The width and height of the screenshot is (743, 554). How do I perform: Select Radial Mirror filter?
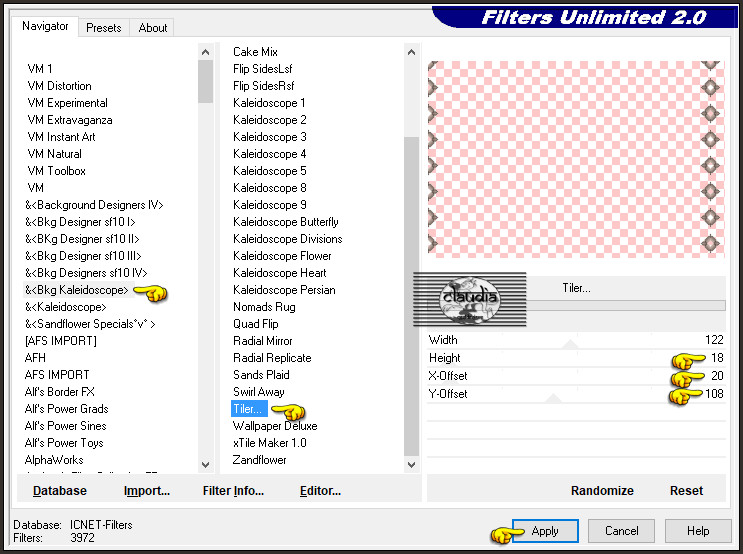pyautogui.click(x=263, y=341)
